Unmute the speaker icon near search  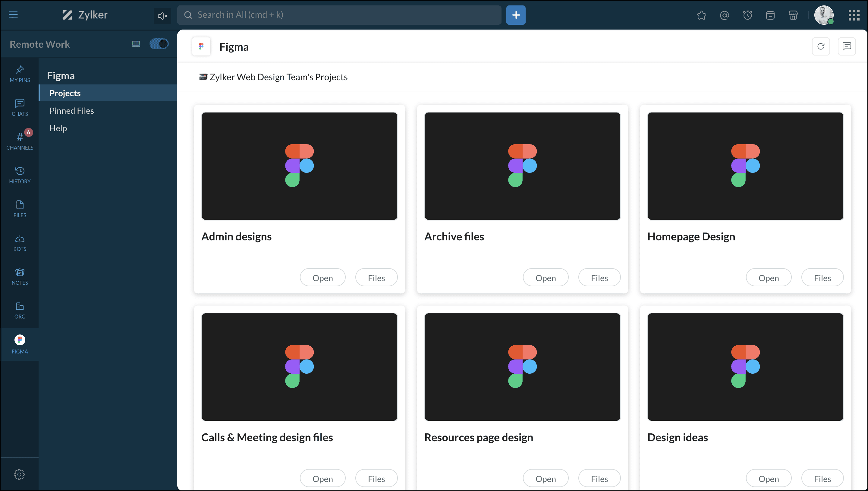162,15
